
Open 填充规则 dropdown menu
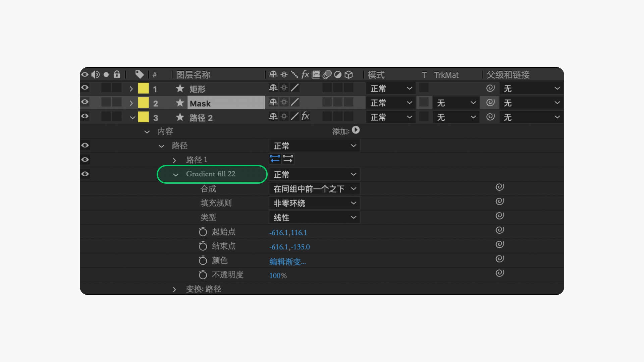[x=314, y=203]
